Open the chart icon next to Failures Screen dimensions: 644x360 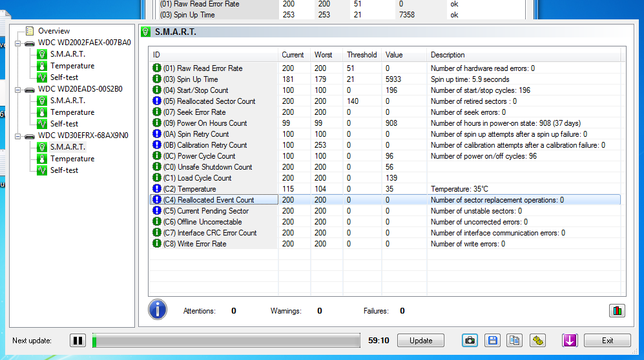point(617,310)
